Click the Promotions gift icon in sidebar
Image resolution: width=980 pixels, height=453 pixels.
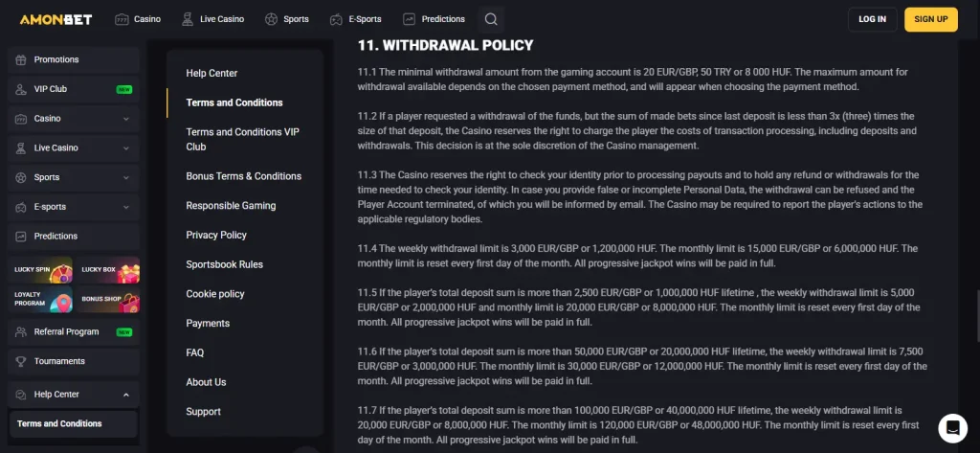point(21,59)
